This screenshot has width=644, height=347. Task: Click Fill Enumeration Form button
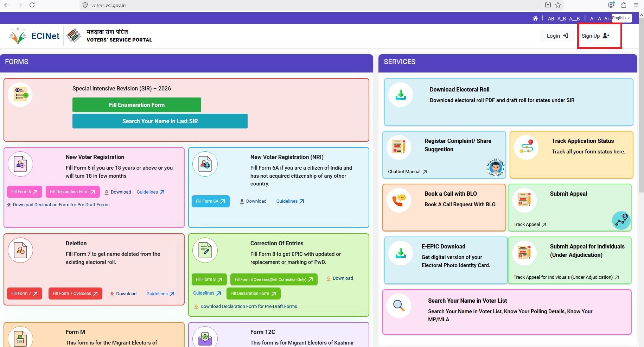[x=137, y=105]
